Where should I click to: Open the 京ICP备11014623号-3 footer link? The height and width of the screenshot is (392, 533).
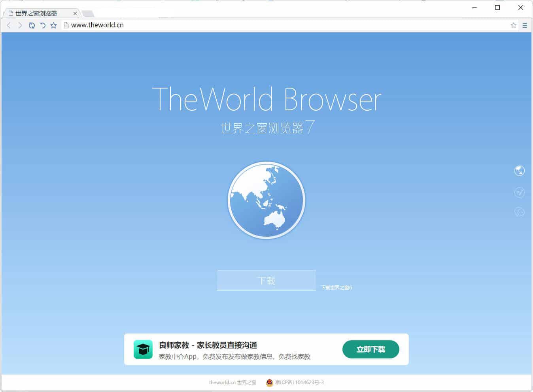tap(299, 383)
